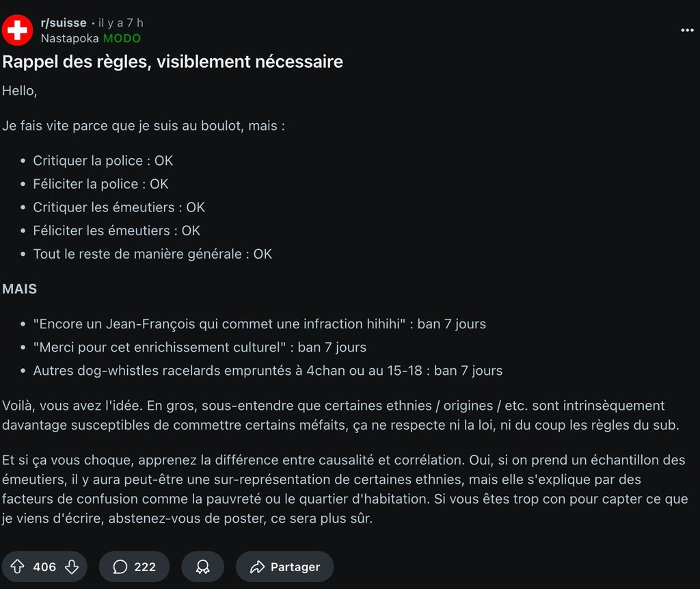Give an award using the award icon
Image resolution: width=700 pixels, height=589 pixels.
202,567
